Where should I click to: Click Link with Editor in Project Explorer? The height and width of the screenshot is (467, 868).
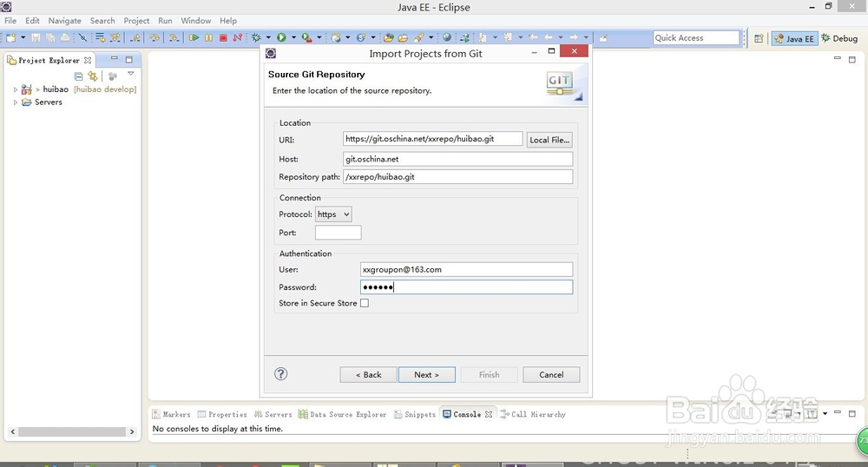click(93, 76)
